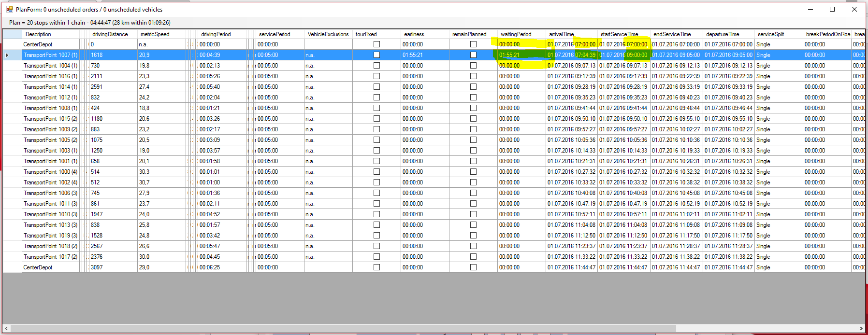Click the PlanForm application icon in title bar

[x=9, y=9]
